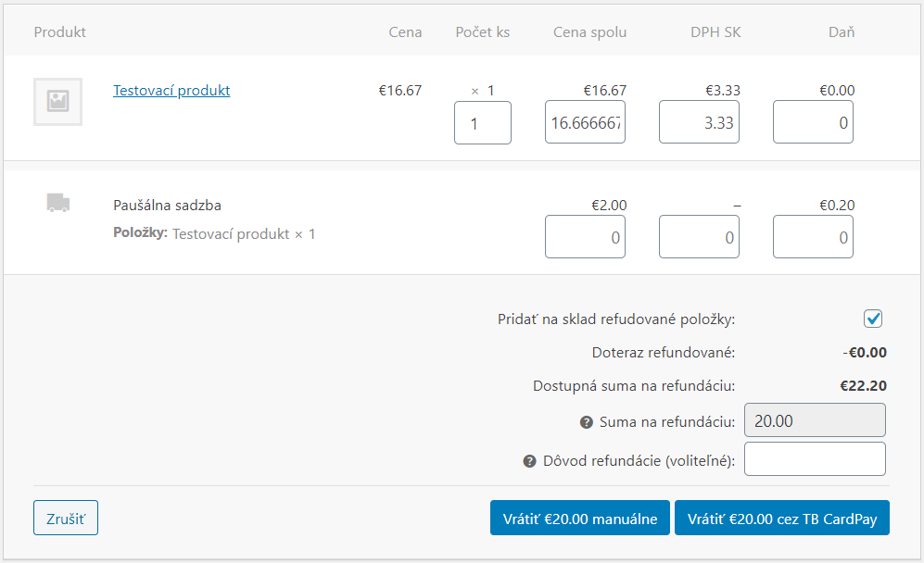Click the Produkt column header
This screenshot has height=563, width=924.
[x=59, y=31]
